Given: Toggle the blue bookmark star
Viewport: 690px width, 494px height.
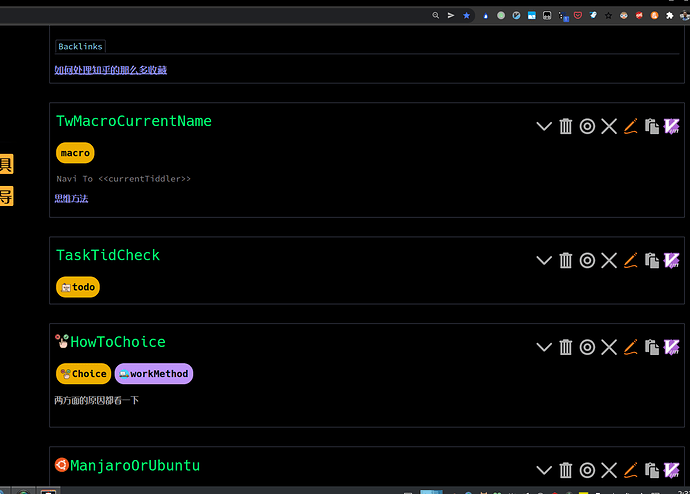Looking at the screenshot, I should 466,15.
